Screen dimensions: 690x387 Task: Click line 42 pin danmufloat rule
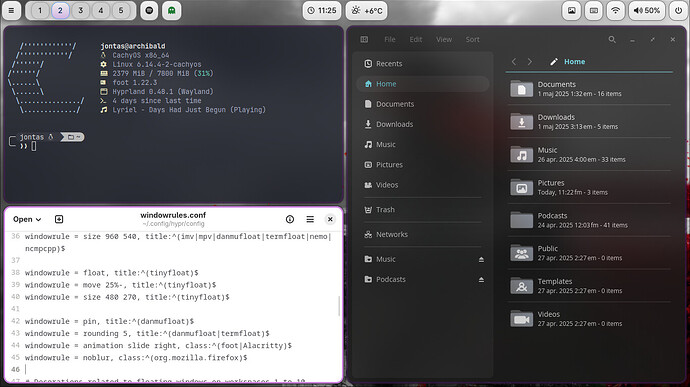click(109, 321)
